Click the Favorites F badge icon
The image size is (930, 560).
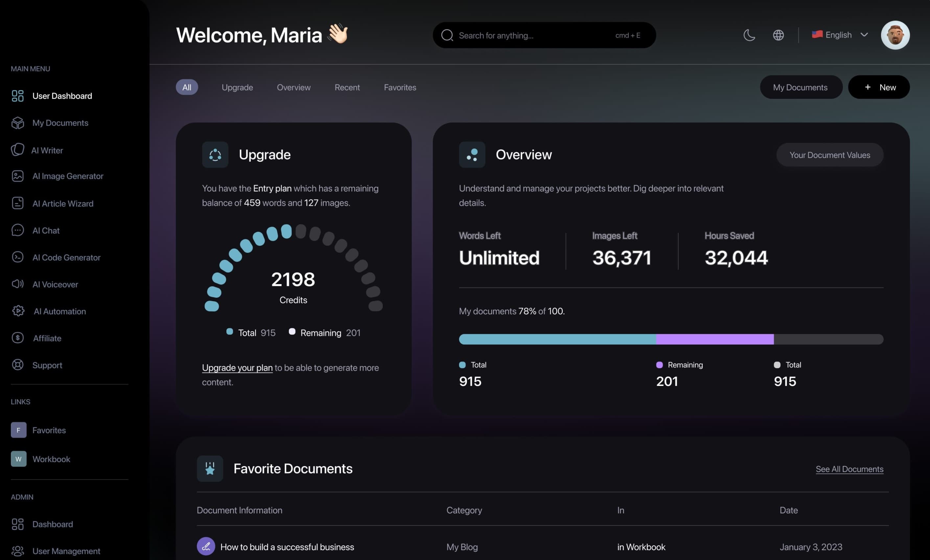(x=18, y=430)
